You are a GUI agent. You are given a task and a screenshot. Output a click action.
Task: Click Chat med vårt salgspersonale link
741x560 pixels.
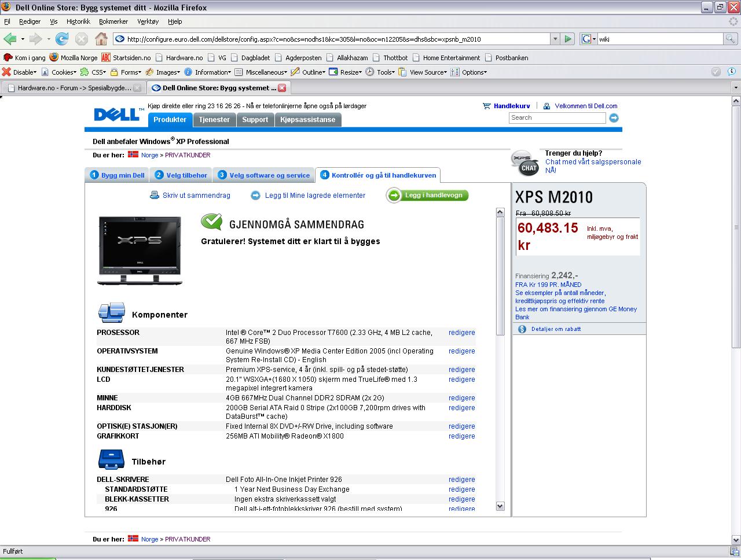pyautogui.click(x=593, y=166)
